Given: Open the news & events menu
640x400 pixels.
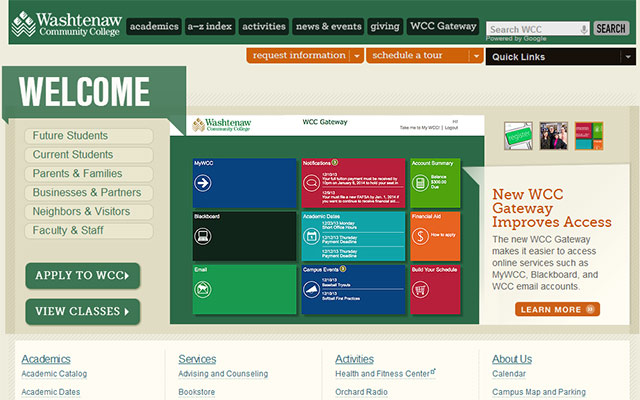Looking at the screenshot, I should click(x=328, y=27).
